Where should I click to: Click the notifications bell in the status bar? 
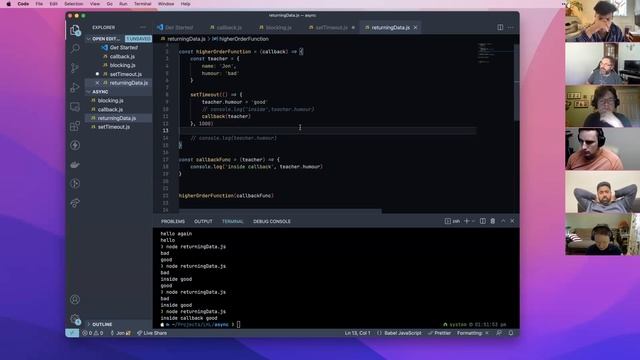pos(511,333)
